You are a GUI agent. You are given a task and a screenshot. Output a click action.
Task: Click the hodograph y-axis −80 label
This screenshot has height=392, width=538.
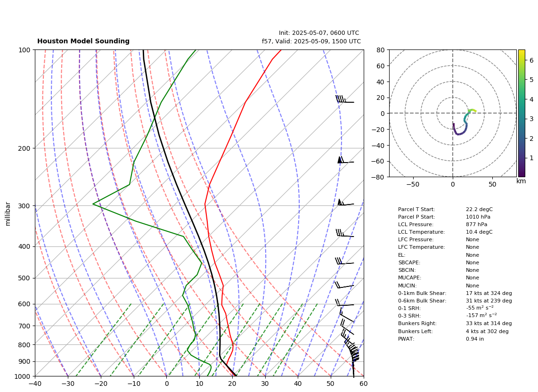(378, 177)
